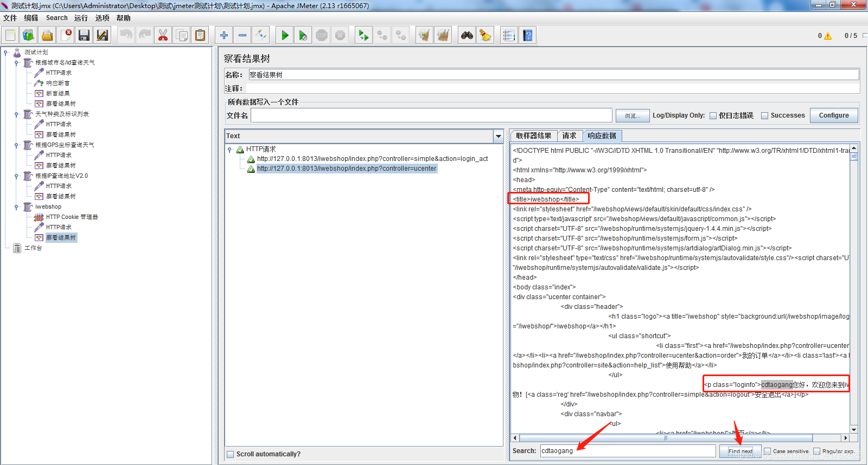This screenshot has height=465, width=868.
Task: Open the 运行 menu
Action: (81, 18)
